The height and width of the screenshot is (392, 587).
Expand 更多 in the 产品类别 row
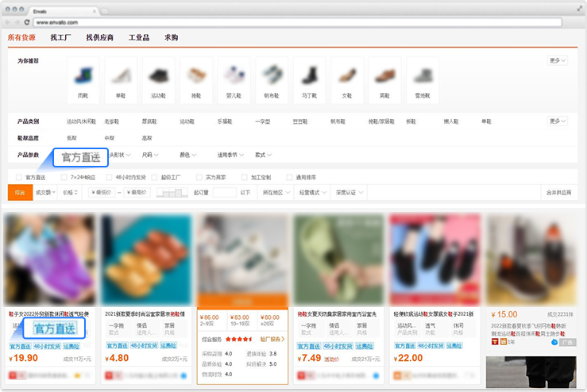558,121
